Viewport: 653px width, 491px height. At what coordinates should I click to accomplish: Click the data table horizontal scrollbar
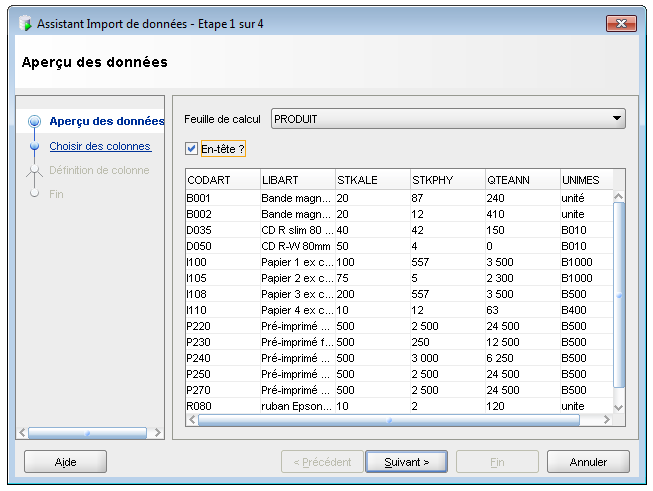390,421
